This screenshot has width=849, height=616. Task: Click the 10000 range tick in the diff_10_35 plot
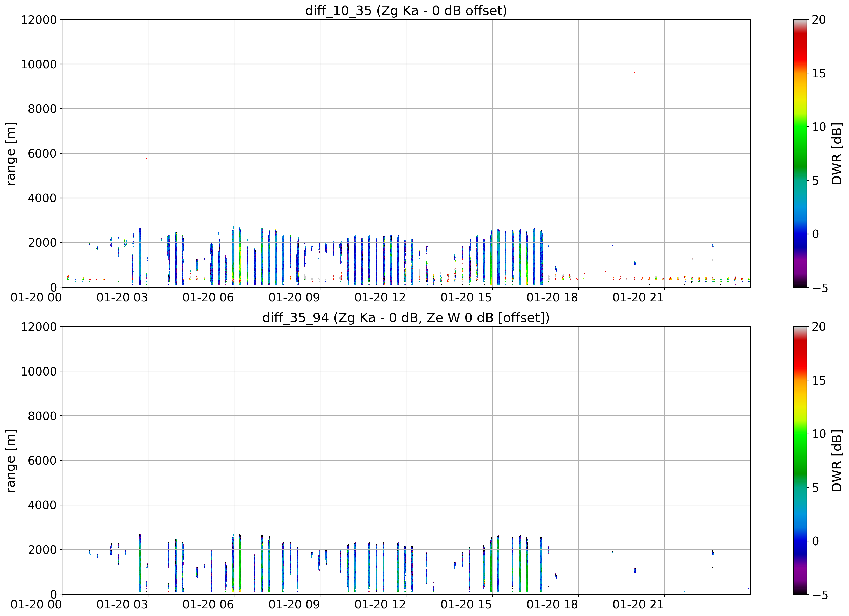click(x=39, y=64)
